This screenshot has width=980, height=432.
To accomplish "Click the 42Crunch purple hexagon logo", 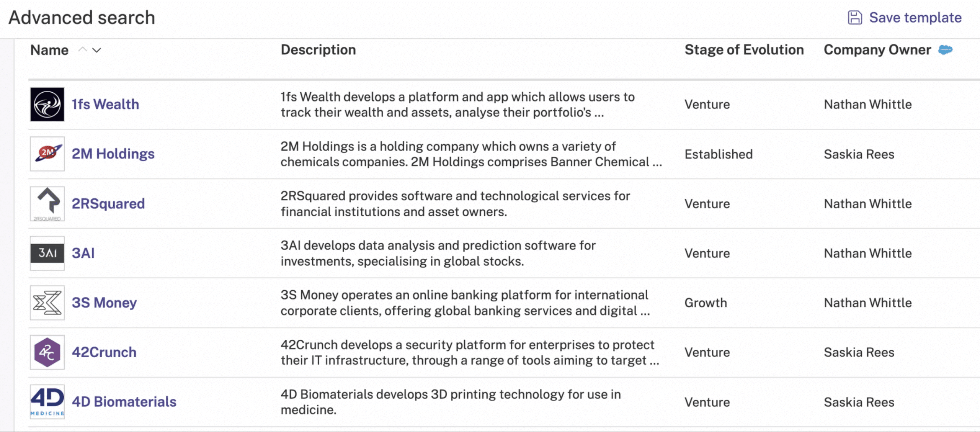I will 47,352.
